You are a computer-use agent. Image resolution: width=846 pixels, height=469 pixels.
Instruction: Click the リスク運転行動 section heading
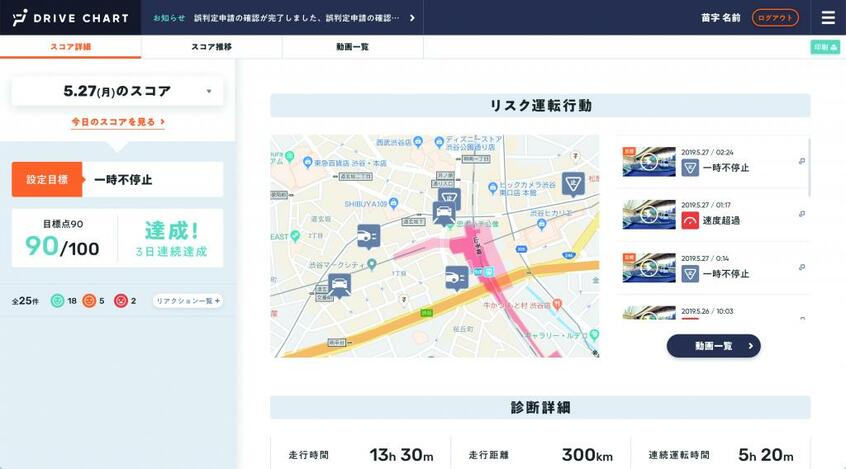click(x=540, y=105)
